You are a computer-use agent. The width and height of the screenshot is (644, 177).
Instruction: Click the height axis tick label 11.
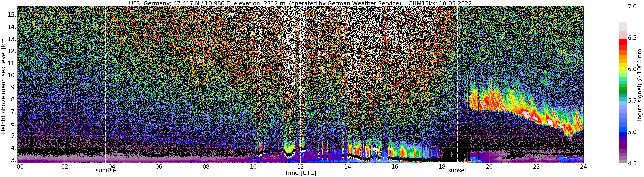click(x=12, y=63)
